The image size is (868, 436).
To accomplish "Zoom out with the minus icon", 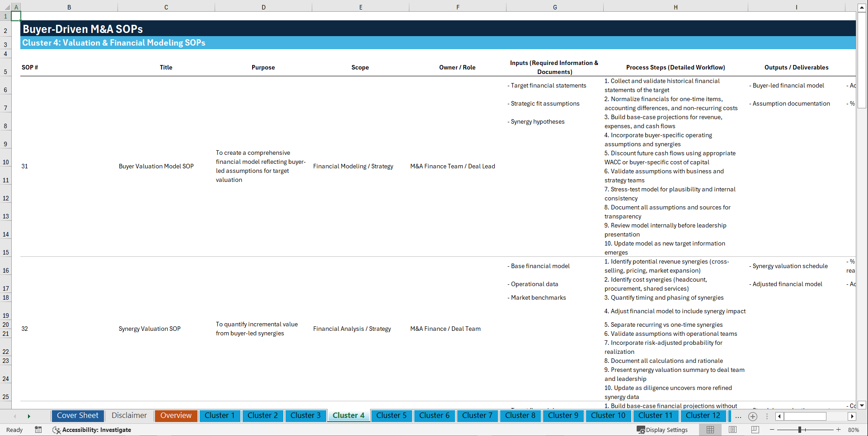I will click(772, 430).
